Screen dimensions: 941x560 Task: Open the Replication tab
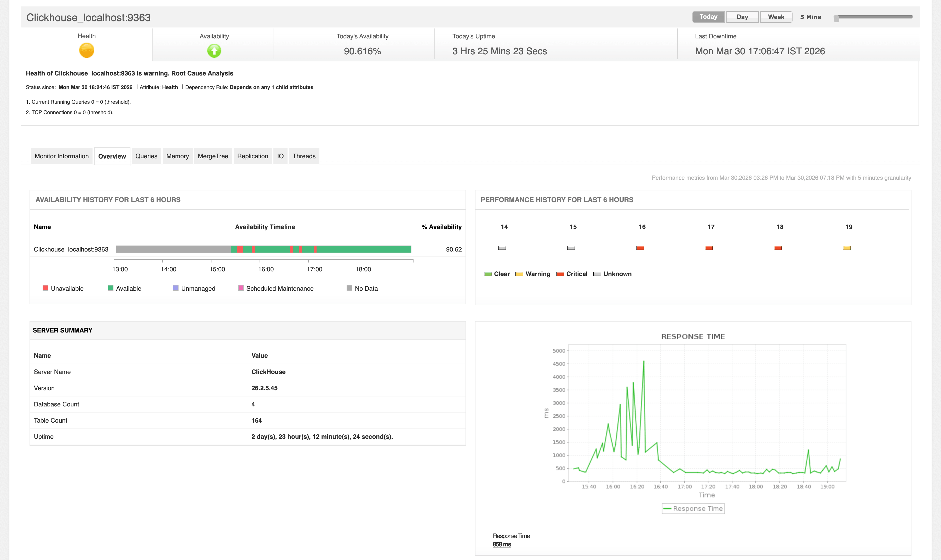[x=253, y=156]
